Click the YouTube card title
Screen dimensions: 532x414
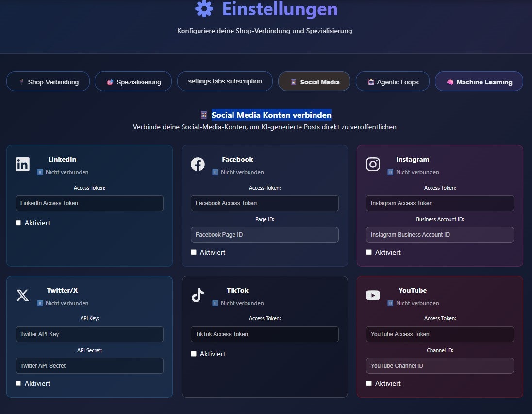(x=413, y=290)
